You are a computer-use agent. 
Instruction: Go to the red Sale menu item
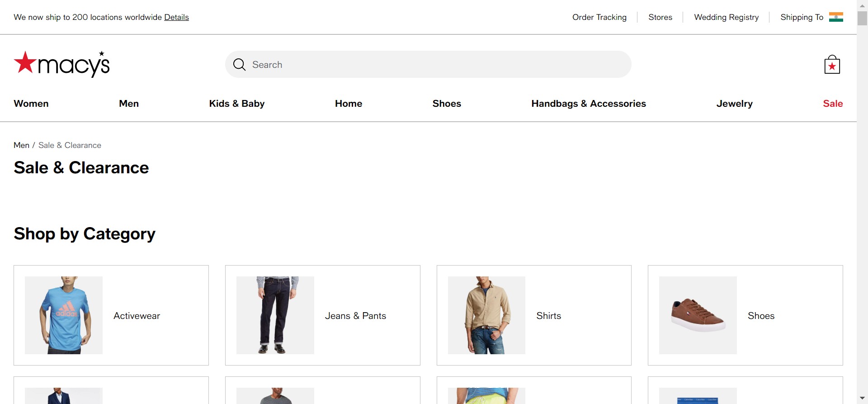coord(832,104)
